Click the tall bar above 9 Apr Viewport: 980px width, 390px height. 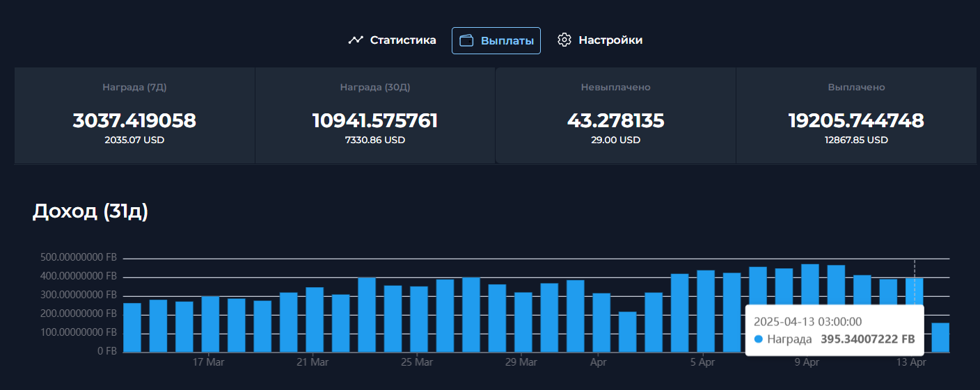(810, 284)
